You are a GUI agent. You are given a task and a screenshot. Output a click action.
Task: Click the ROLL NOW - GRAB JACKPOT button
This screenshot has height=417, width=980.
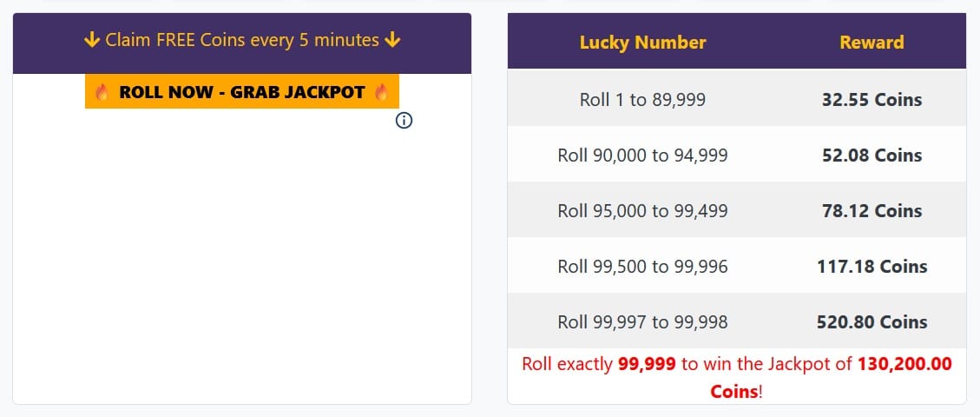(x=241, y=92)
